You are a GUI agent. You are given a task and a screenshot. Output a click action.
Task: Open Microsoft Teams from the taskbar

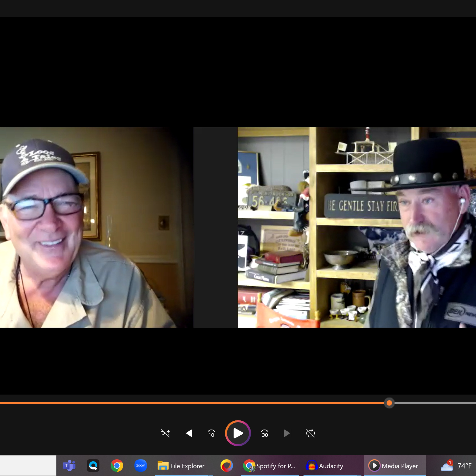(x=69, y=466)
